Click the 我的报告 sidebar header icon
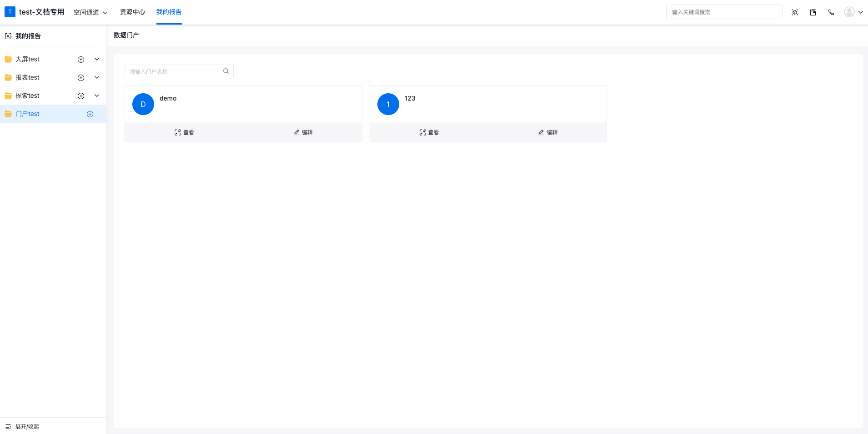 [x=8, y=36]
